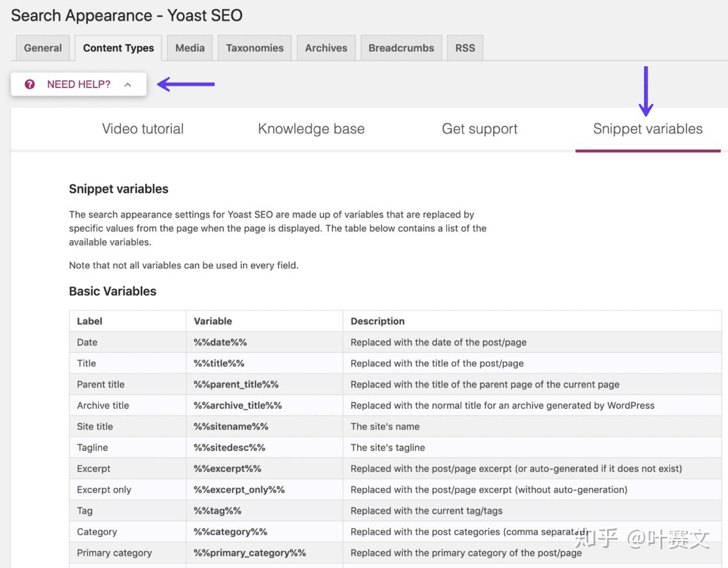The width and height of the screenshot is (728, 568).
Task: Open the Archives tab
Action: [x=326, y=48]
